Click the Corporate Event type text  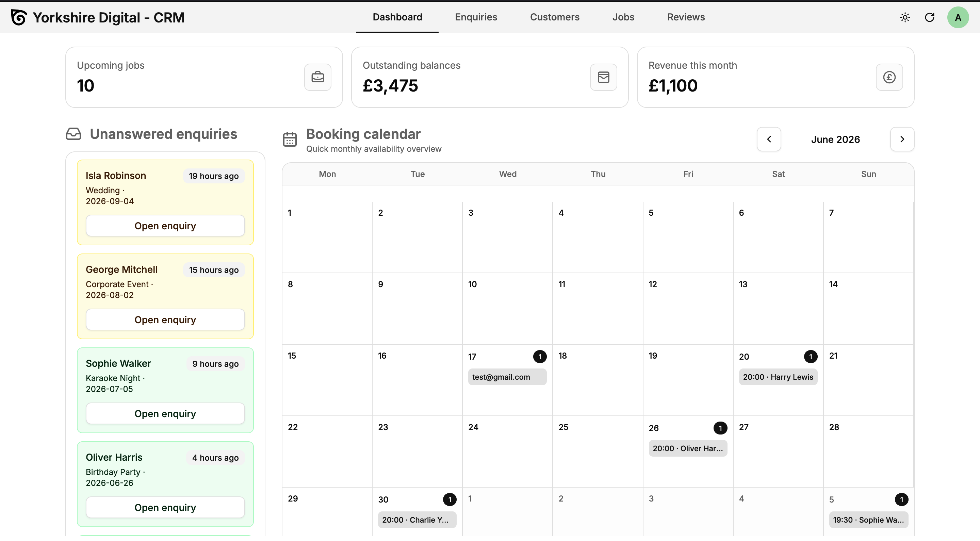pos(117,284)
